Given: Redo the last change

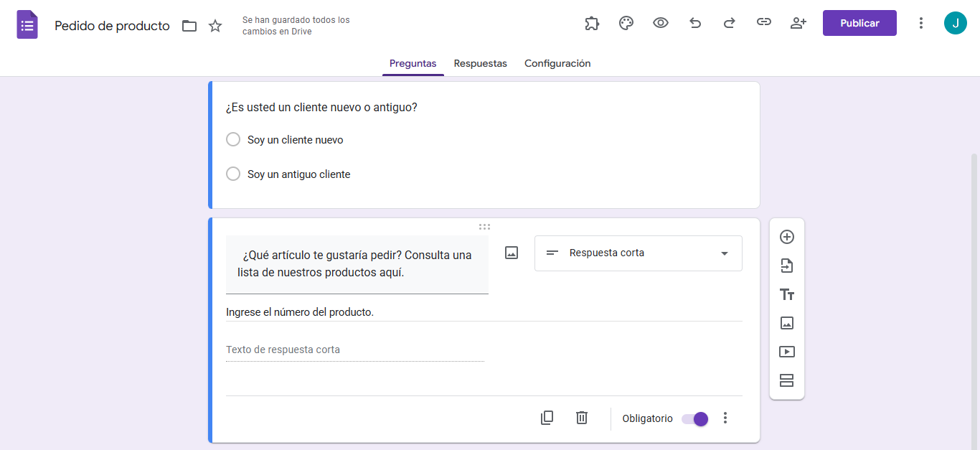Looking at the screenshot, I should pos(730,23).
